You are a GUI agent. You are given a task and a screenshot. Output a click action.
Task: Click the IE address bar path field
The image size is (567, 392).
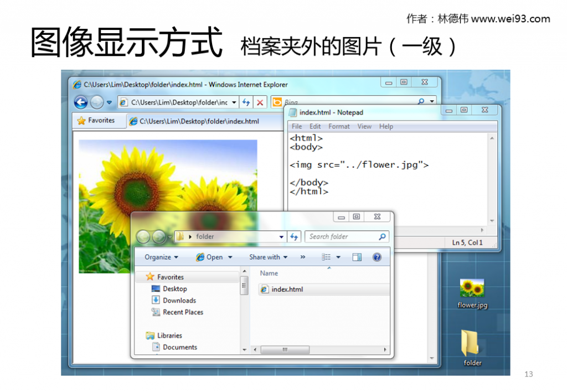178,102
